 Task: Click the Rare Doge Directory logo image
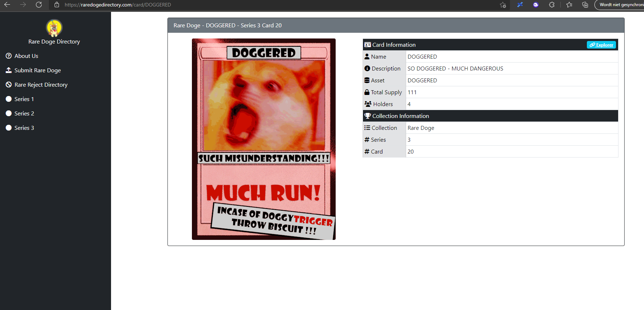pos(54,28)
